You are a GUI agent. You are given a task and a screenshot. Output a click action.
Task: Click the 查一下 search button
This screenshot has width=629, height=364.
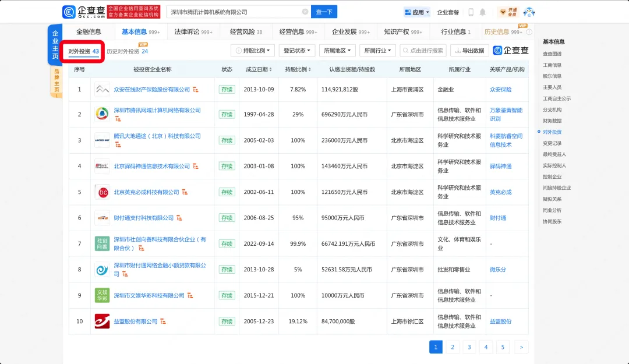click(324, 12)
